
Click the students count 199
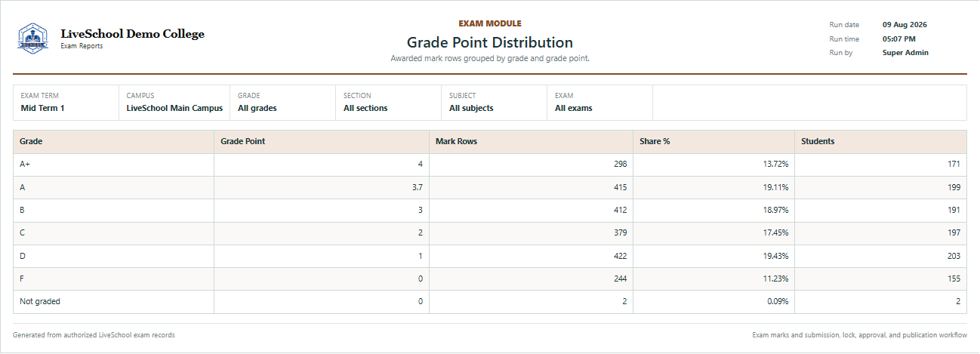click(x=954, y=186)
